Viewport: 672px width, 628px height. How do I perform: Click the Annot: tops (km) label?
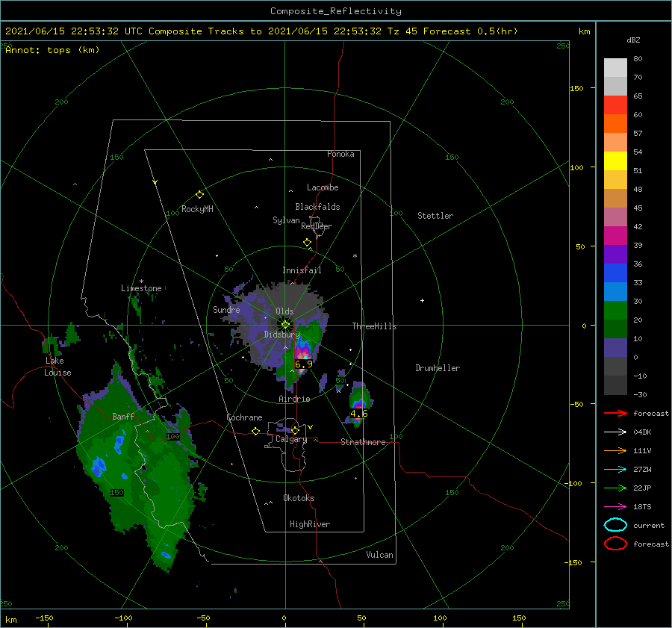[x=52, y=50]
